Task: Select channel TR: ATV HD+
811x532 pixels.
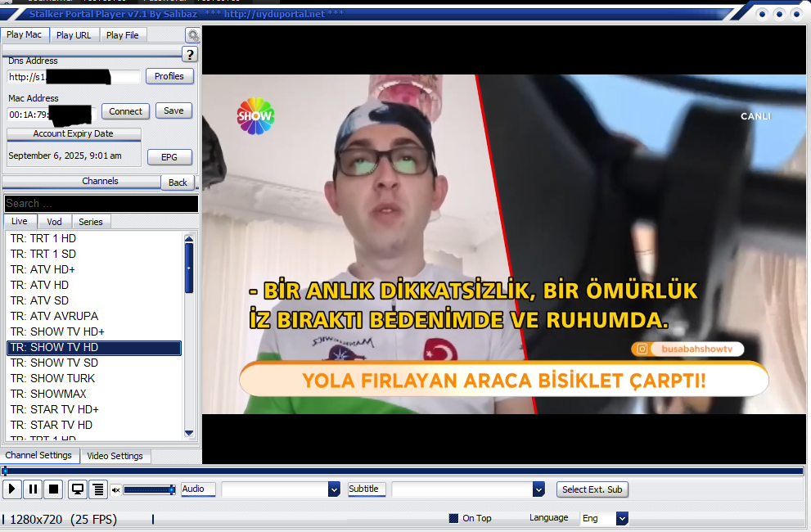Action: 95,269
